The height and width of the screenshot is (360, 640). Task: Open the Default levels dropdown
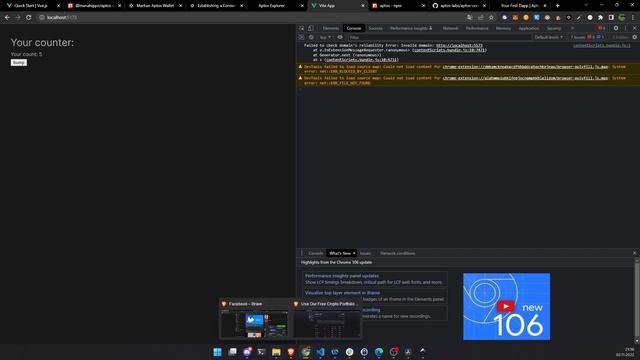[x=549, y=37]
